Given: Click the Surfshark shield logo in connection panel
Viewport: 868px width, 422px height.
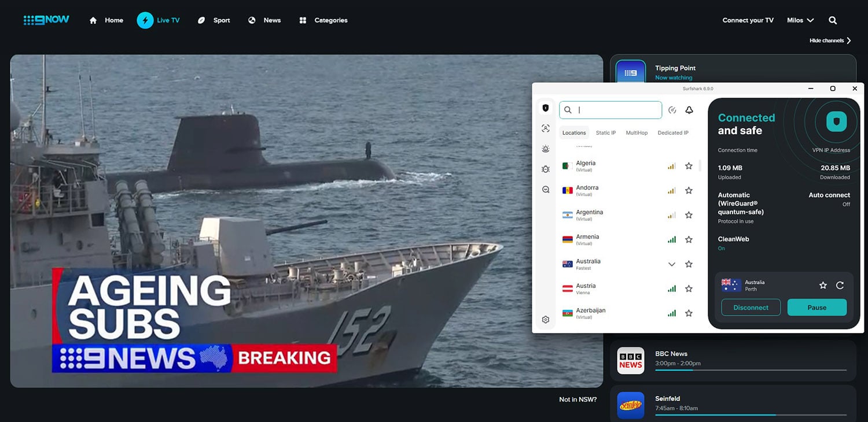Looking at the screenshot, I should 836,122.
